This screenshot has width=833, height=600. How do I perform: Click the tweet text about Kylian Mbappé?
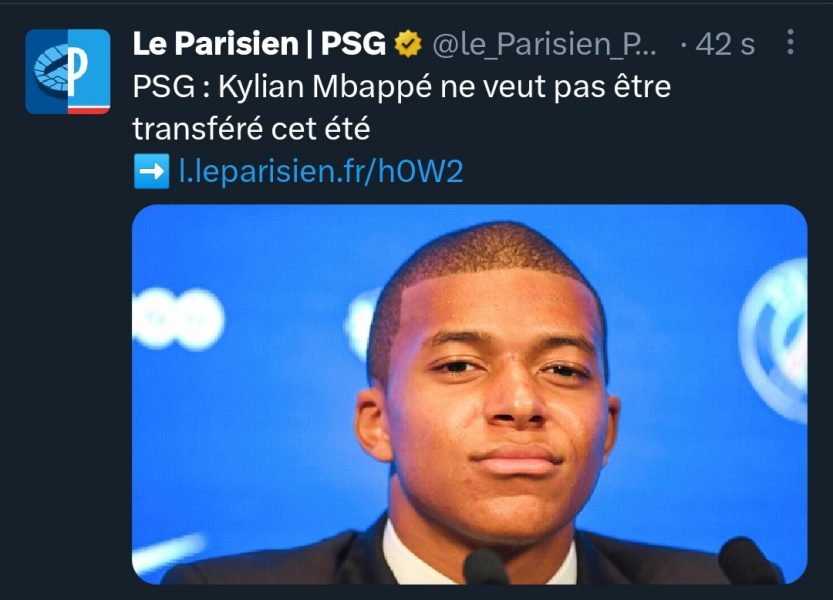tap(402, 107)
